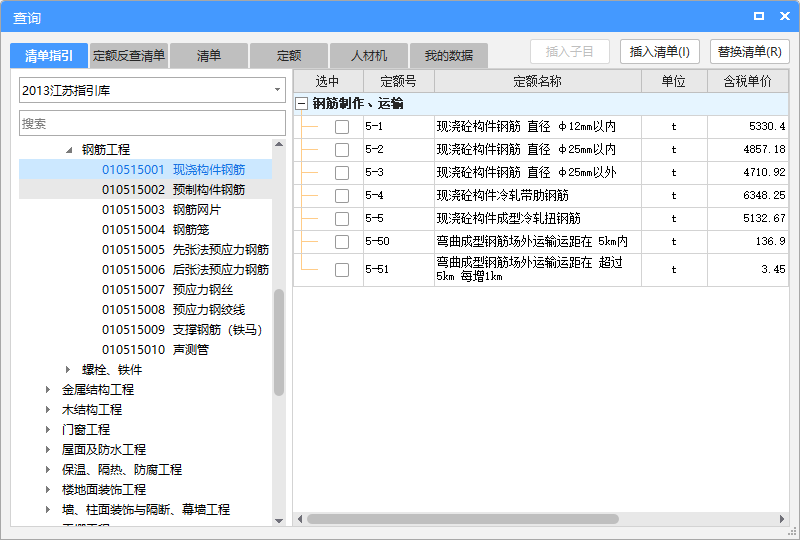The image size is (800, 540).
Task: Select 010515009 支撑钢筋（铁马）
Action: click(145, 330)
